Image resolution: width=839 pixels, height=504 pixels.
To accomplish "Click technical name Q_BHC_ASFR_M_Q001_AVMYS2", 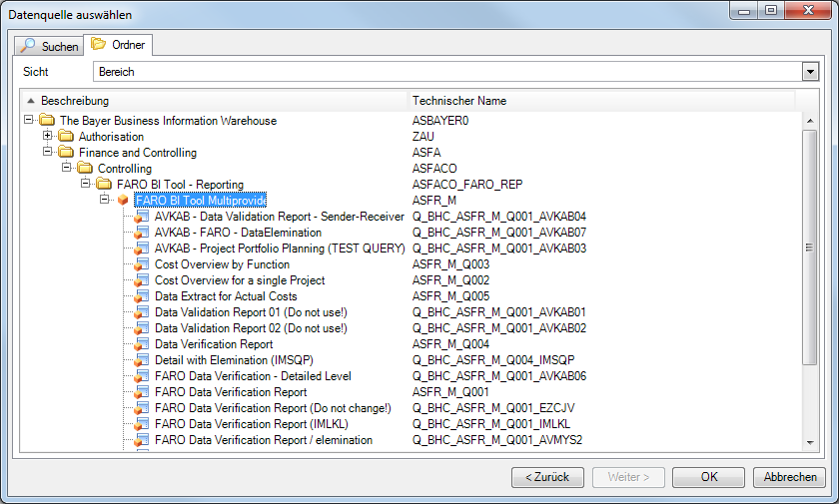I will [497, 440].
